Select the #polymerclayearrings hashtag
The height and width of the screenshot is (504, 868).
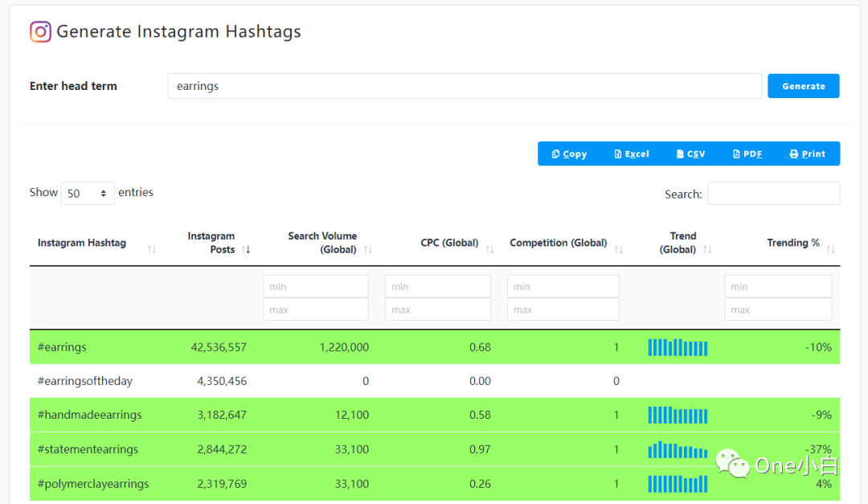pos(93,484)
